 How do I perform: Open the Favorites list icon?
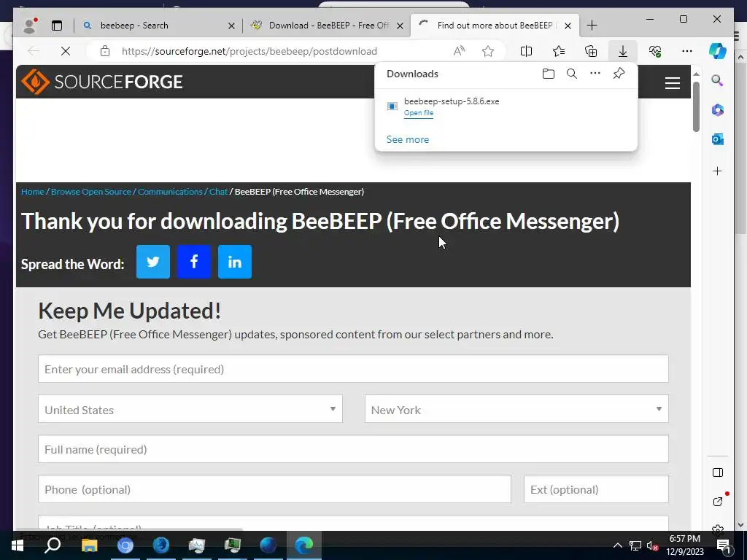(x=559, y=51)
